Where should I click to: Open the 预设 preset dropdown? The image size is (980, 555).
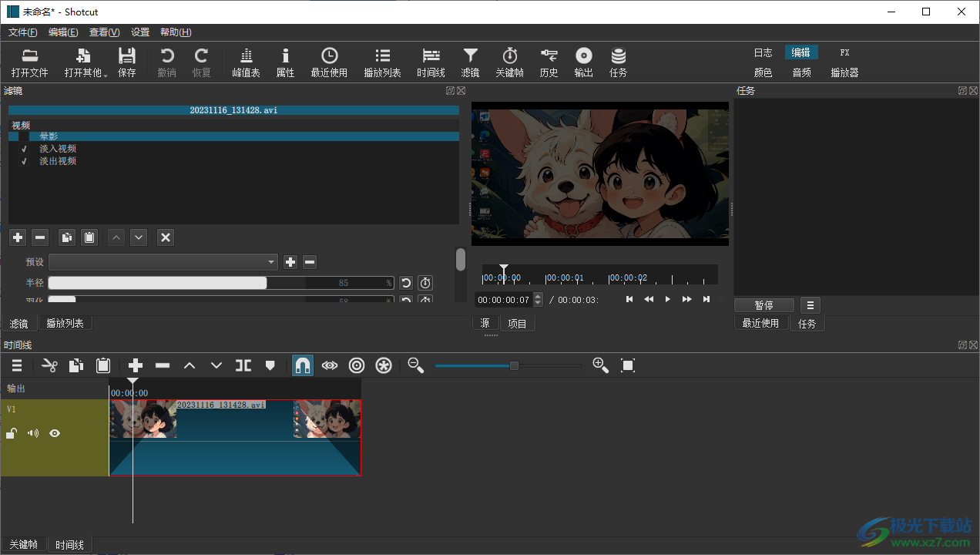163,262
